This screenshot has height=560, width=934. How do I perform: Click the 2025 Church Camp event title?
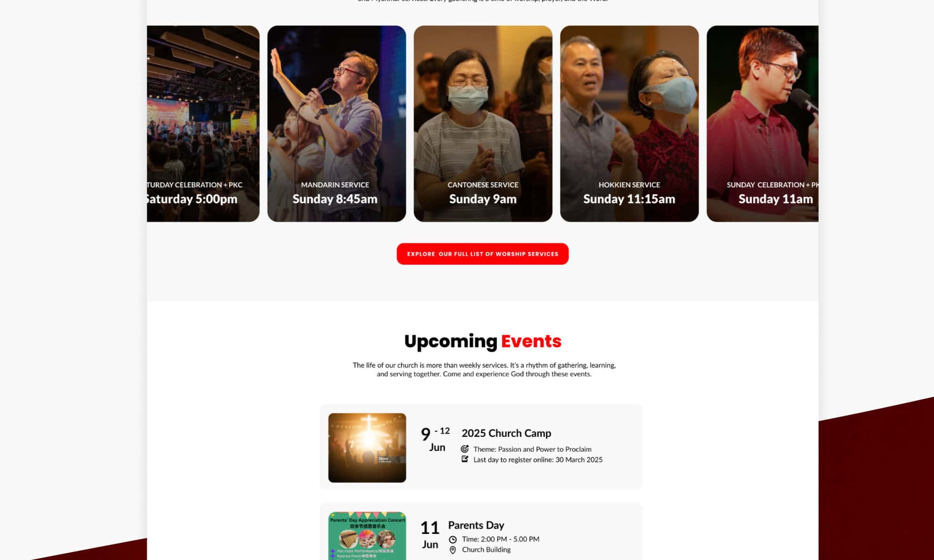tap(506, 433)
